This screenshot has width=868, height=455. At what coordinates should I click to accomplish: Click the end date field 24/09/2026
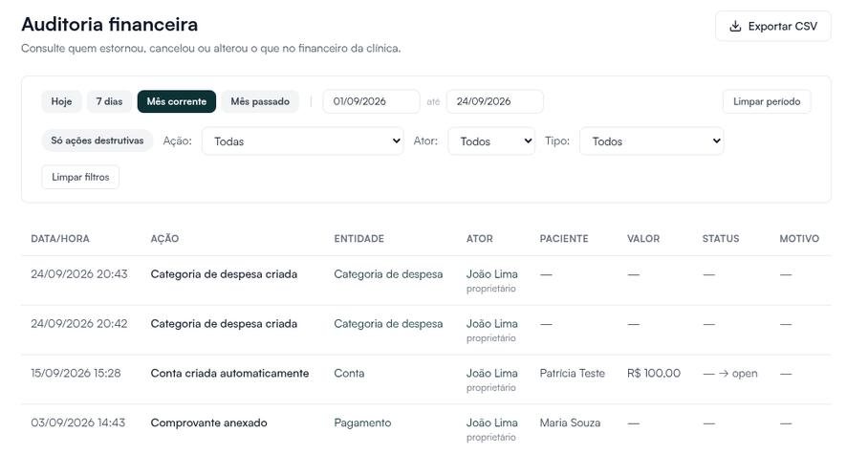[x=495, y=101]
